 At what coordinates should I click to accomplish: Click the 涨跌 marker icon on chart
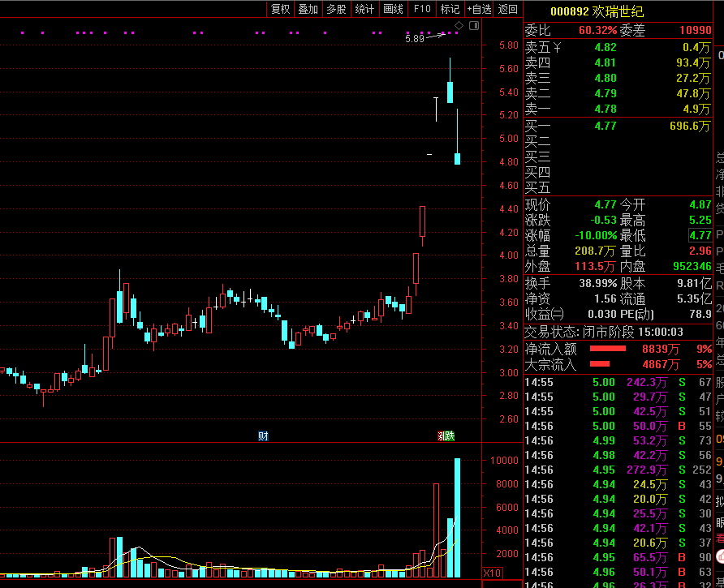(x=446, y=436)
